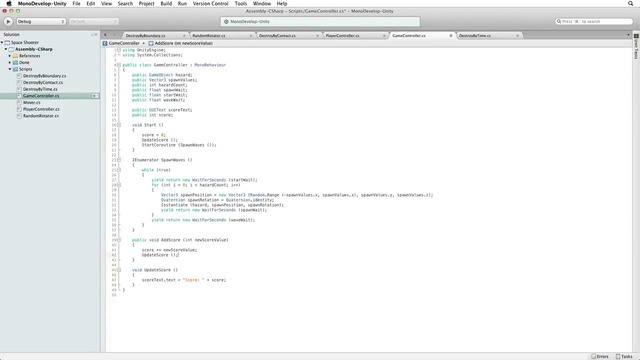
Task: Click the Run play button in the toolbar
Action: click(x=8, y=21)
